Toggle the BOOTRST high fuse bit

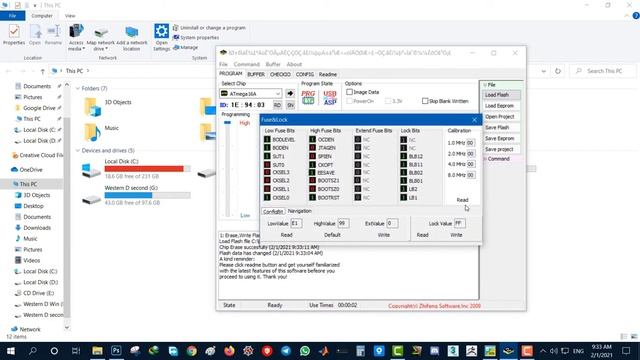313,198
